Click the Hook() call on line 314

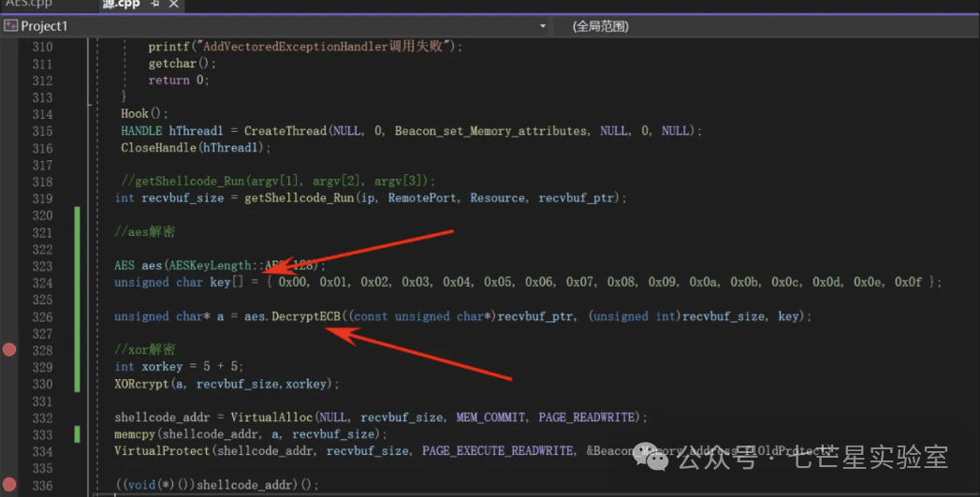click(144, 113)
